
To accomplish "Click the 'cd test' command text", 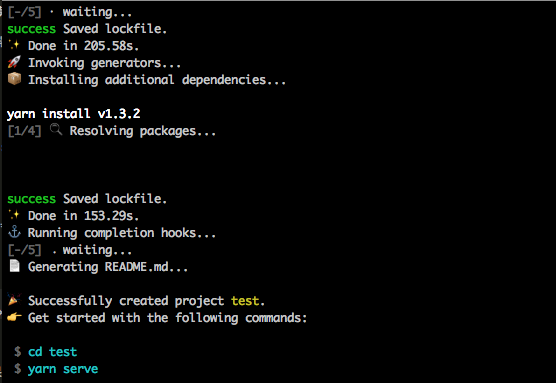I will pyautogui.click(x=52, y=352).
